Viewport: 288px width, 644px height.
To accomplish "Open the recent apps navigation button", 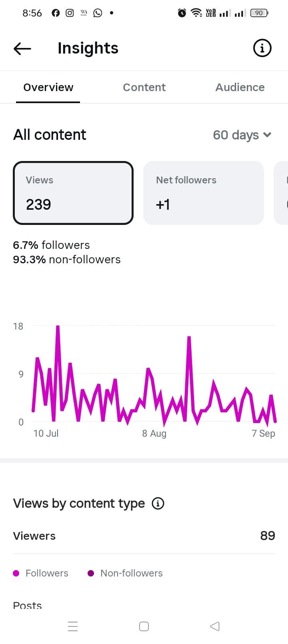I will [x=73, y=626].
